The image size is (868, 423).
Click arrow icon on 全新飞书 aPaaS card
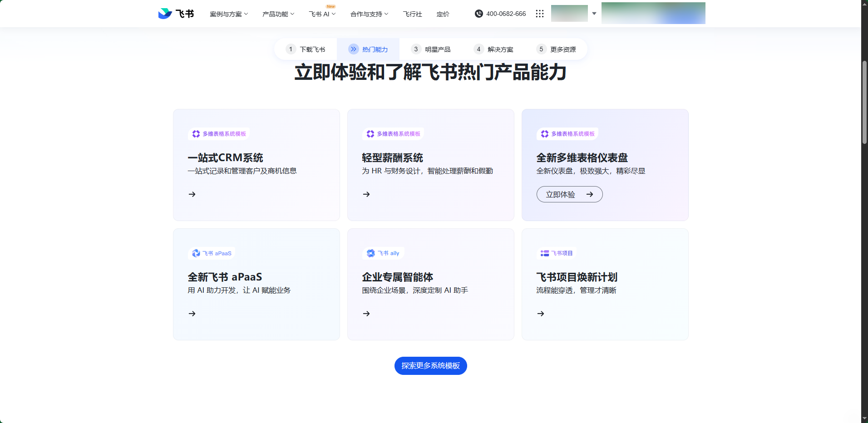pyautogui.click(x=192, y=314)
